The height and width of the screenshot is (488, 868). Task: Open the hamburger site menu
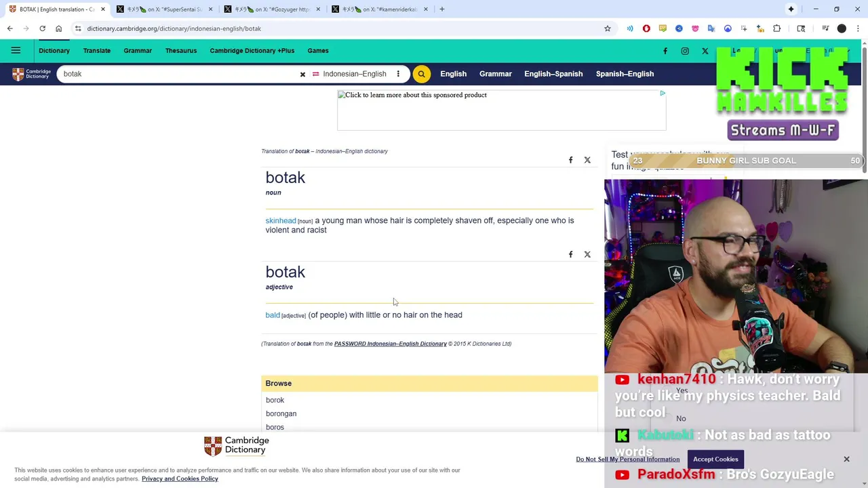(x=16, y=50)
